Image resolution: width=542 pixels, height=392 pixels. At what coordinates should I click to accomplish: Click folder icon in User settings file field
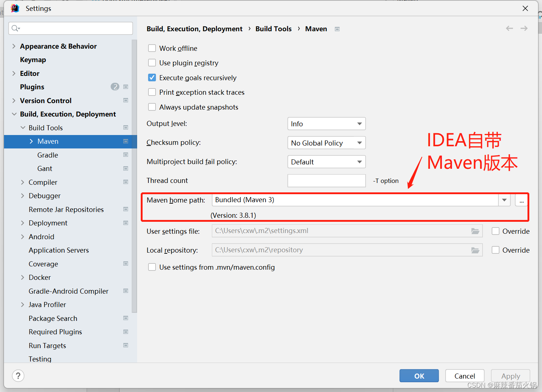[x=475, y=231]
